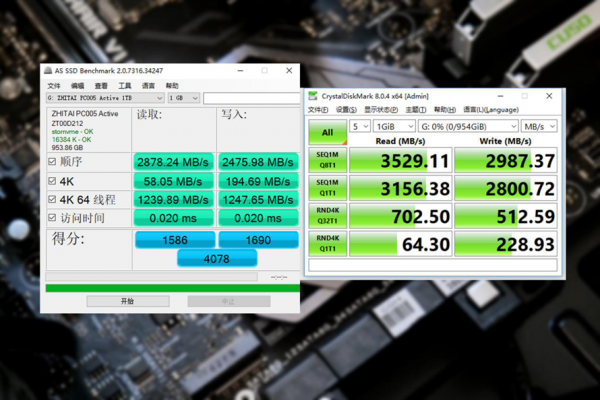The height and width of the screenshot is (400, 600).
Task: Click the stornvme - OK driver status text
Action: pyautogui.click(x=72, y=132)
